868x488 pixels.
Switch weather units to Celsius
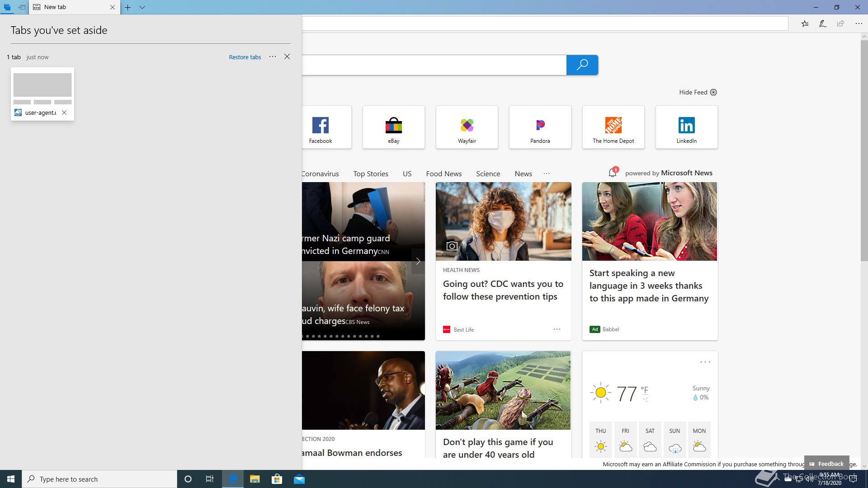coord(645,399)
